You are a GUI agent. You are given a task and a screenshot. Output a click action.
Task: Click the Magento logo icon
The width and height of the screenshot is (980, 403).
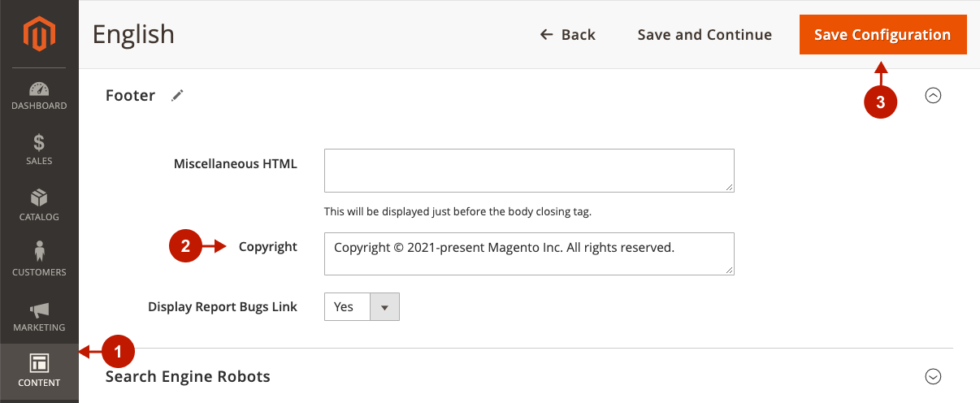(x=39, y=33)
